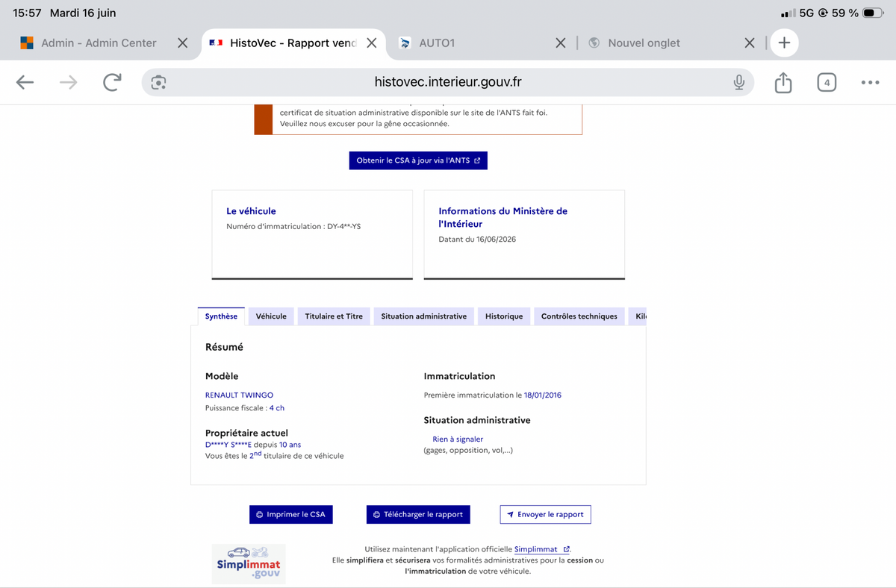Click Télécharger le rapport button
The width and height of the screenshot is (896, 588).
click(x=418, y=514)
